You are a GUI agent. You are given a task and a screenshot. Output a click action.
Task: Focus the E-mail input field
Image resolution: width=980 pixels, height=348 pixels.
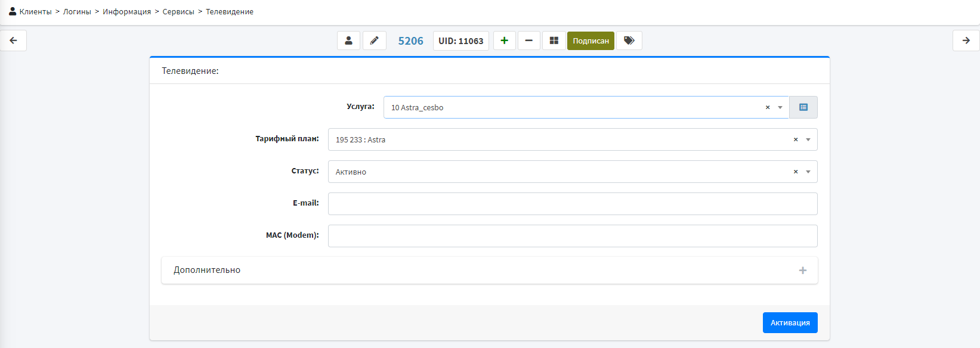pyautogui.click(x=572, y=204)
